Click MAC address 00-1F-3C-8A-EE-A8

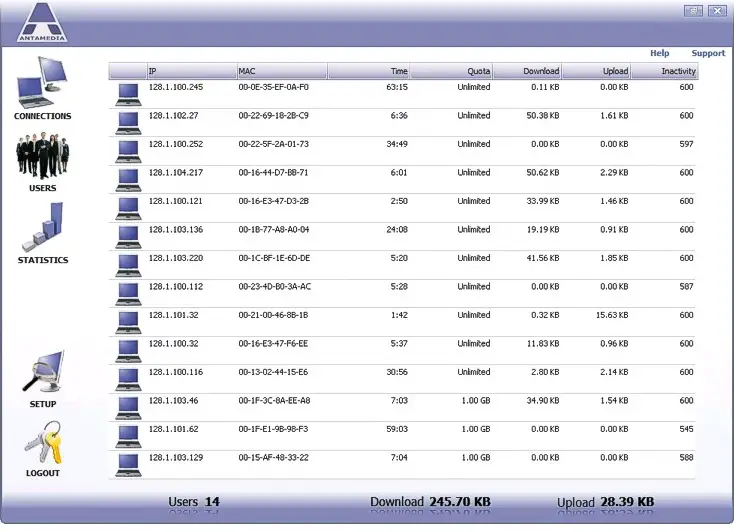[x=274, y=401]
